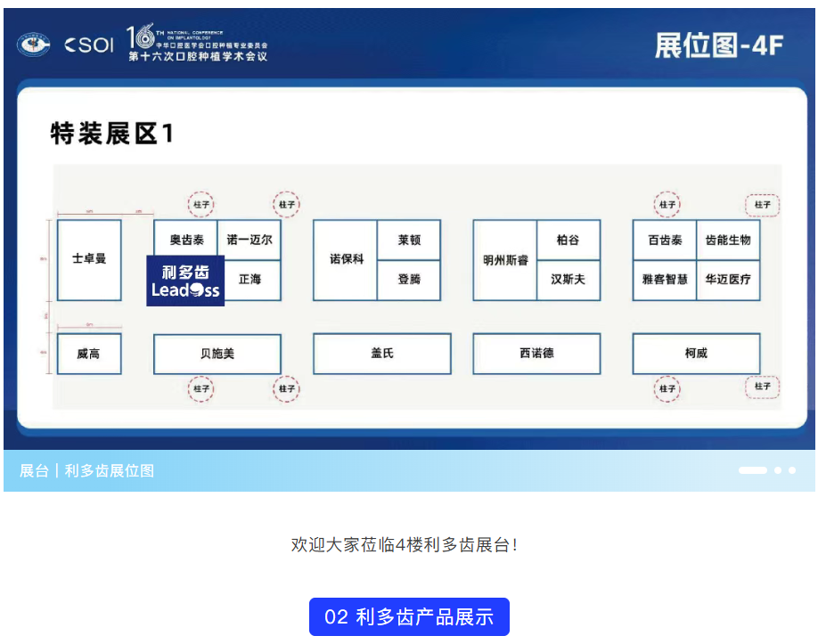This screenshot has width=818, height=644.
Task: Click the round association emblem in the header
Action: [34, 45]
